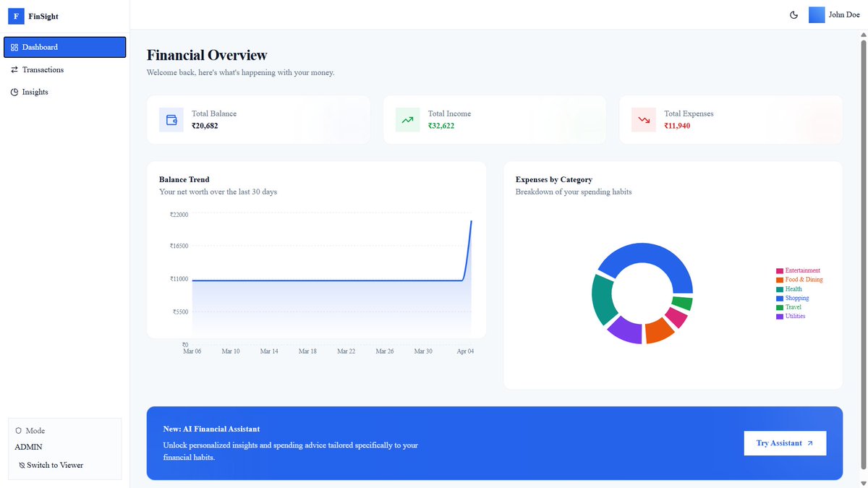
Task: Click the FinSight logo icon
Action: point(16,16)
